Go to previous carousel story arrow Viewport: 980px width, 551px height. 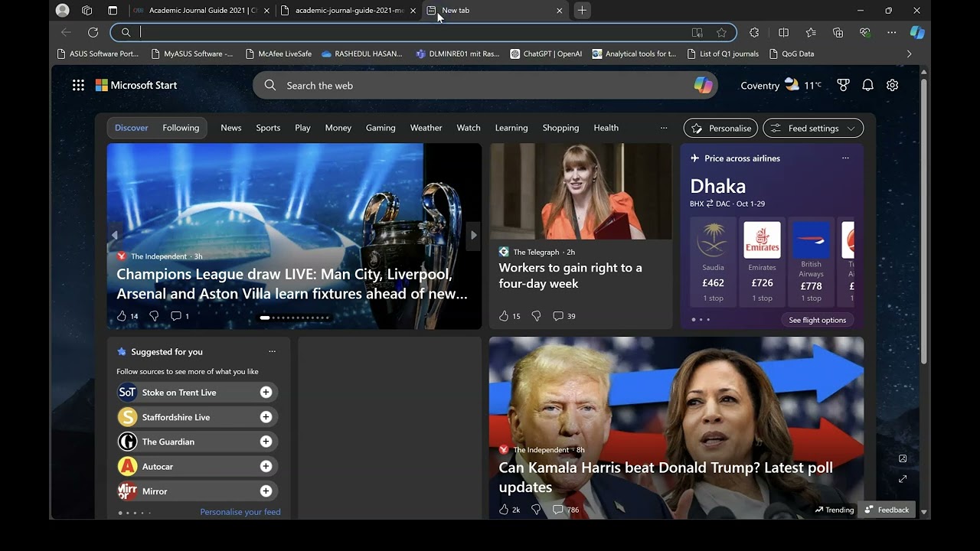(115, 235)
